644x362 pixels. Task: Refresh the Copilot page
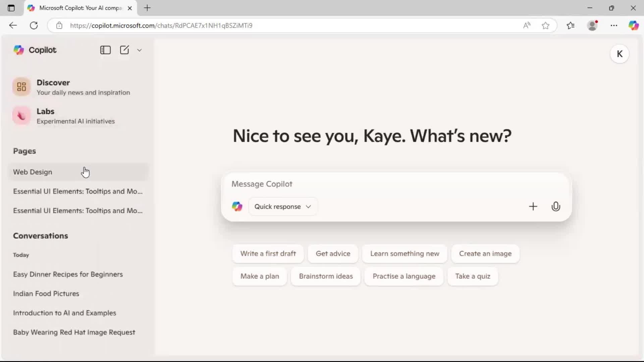coord(34,25)
